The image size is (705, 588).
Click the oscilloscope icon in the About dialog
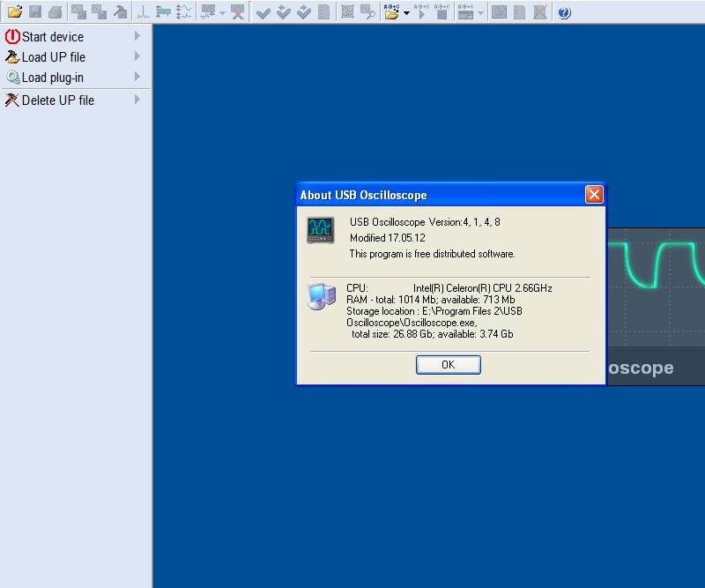[320, 230]
